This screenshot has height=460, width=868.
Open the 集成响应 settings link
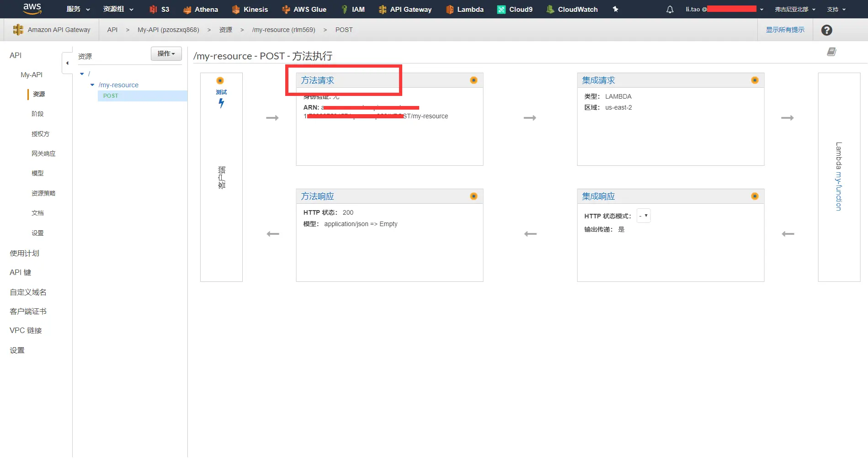tap(598, 196)
